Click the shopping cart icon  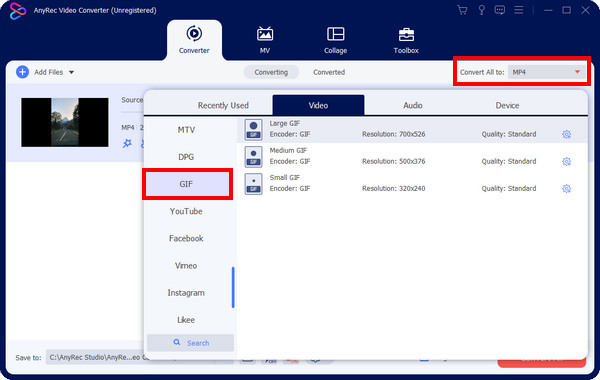pyautogui.click(x=462, y=10)
